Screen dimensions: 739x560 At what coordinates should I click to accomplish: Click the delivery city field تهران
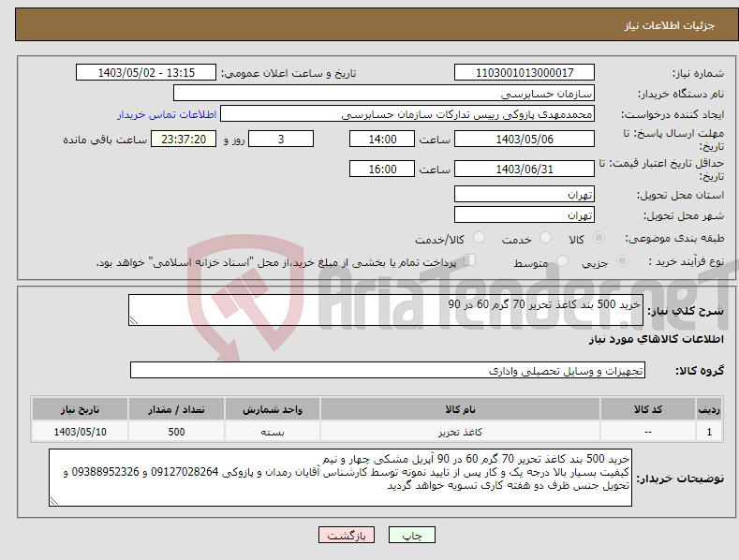pyautogui.click(x=525, y=214)
